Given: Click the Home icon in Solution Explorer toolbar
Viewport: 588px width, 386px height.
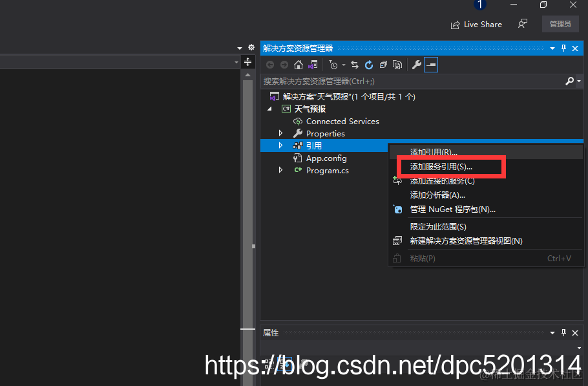Looking at the screenshot, I should pos(298,65).
